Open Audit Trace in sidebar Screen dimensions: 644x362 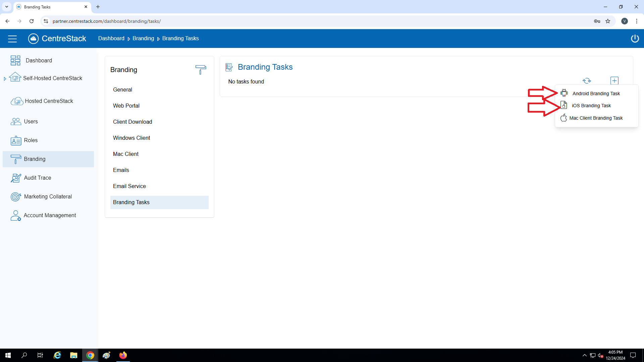(37, 178)
